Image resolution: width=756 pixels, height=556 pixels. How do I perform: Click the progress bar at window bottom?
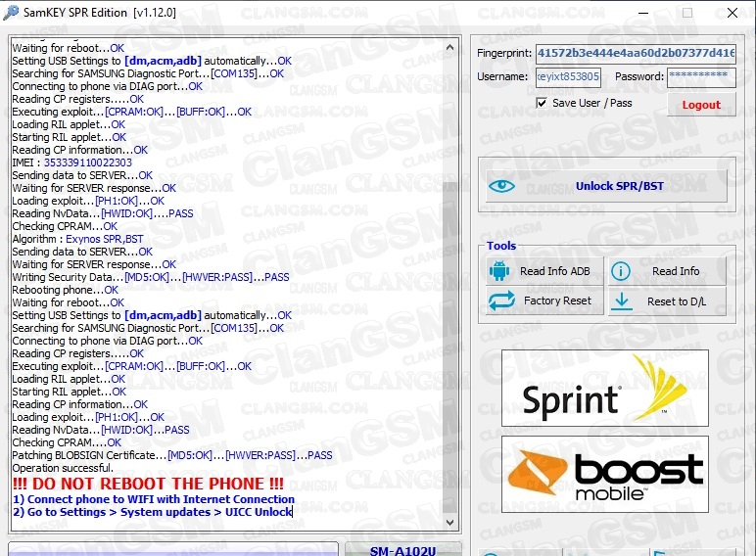(173, 550)
